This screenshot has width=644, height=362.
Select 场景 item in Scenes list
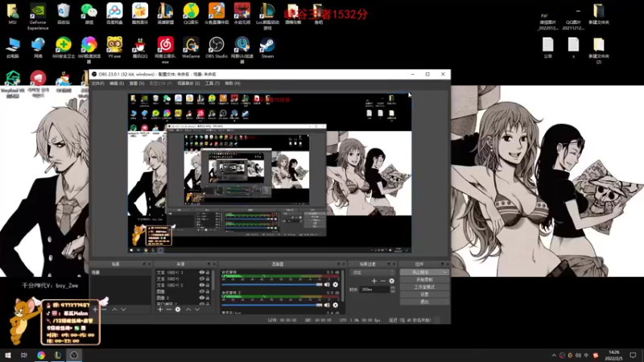121,273
